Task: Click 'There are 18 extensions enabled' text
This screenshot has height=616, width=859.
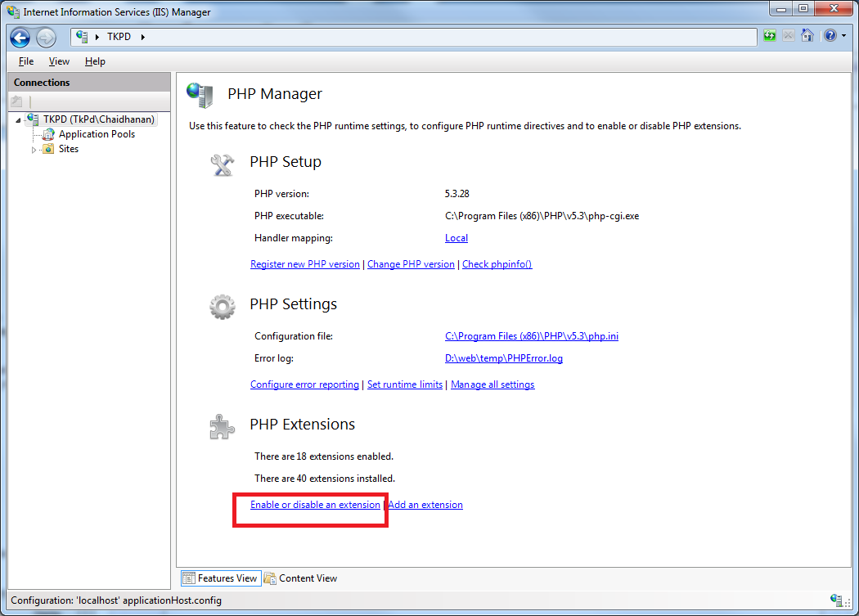Action: click(x=324, y=456)
